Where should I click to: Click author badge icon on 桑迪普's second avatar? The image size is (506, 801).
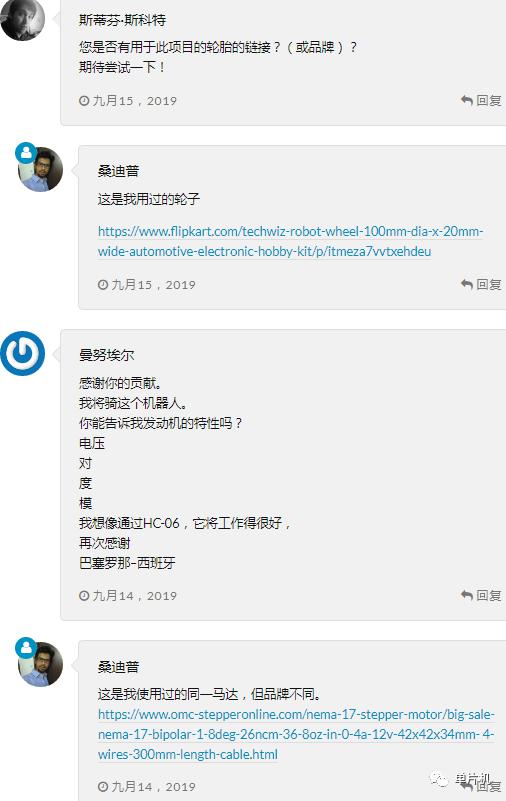click(x=26, y=648)
